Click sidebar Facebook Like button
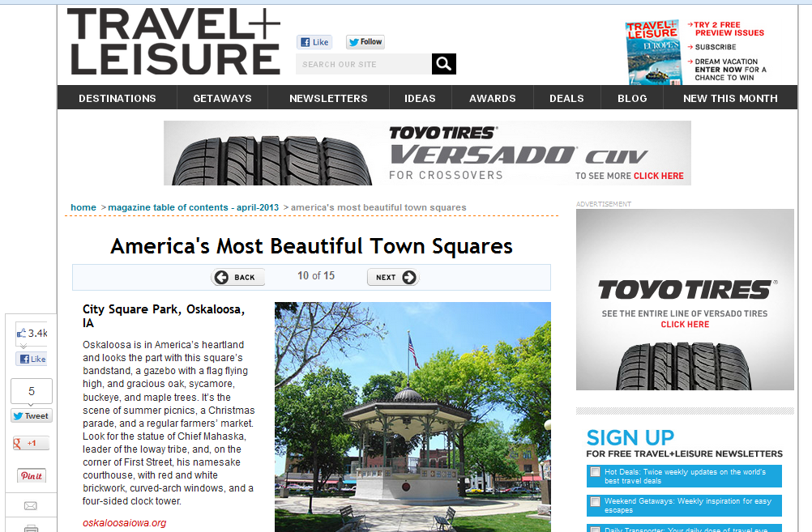 [x=32, y=360]
